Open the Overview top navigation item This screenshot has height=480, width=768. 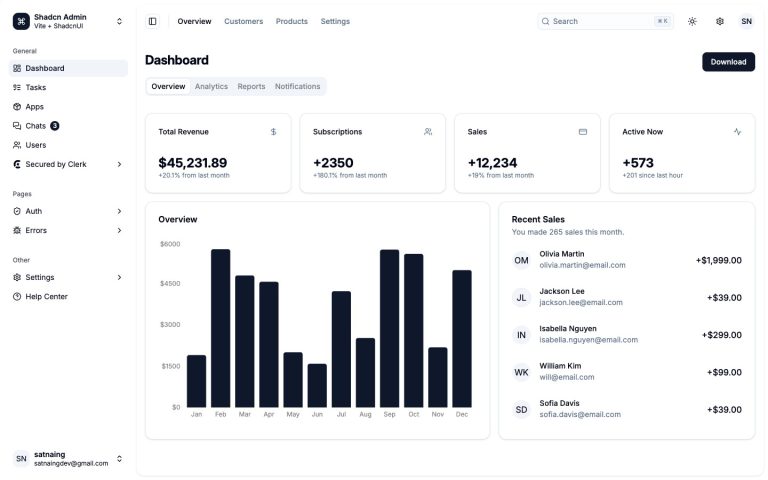[194, 22]
